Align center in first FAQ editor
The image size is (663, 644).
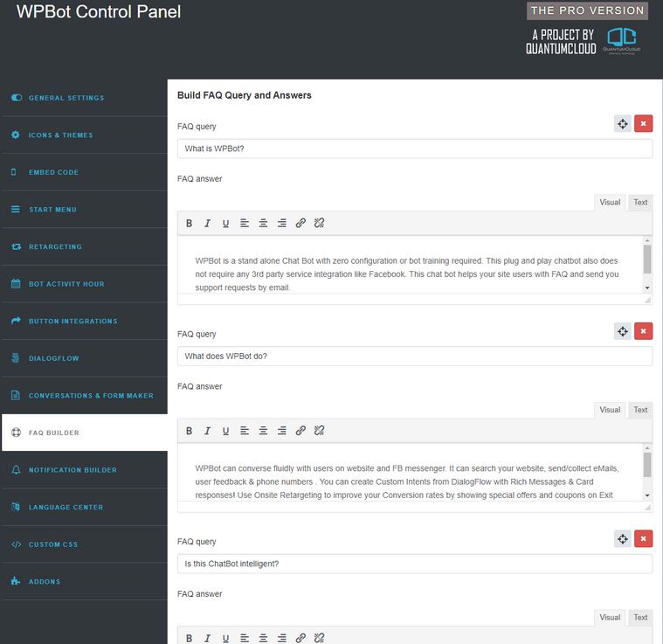tap(263, 224)
